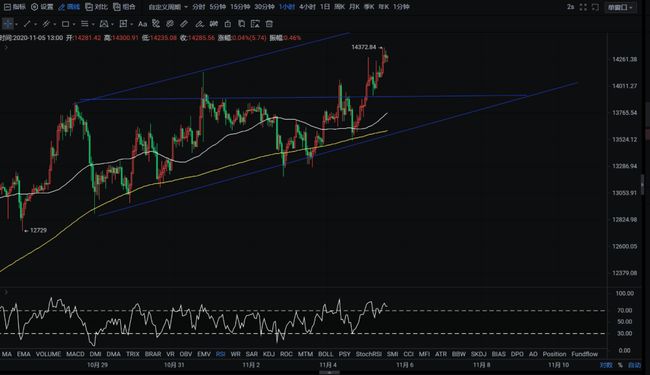Viewport: 650px width, 375px height.
Task: Click the magnet snap tool icon
Action: pos(156,24)
